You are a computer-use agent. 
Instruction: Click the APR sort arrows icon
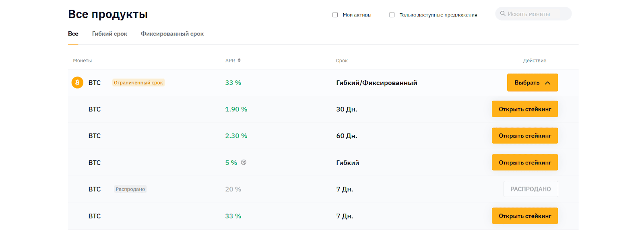pos(239,60)
